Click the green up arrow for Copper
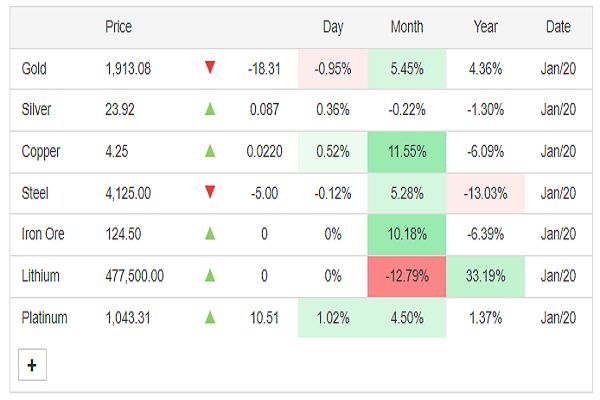The image size is (600, 400). click(210, 151)
